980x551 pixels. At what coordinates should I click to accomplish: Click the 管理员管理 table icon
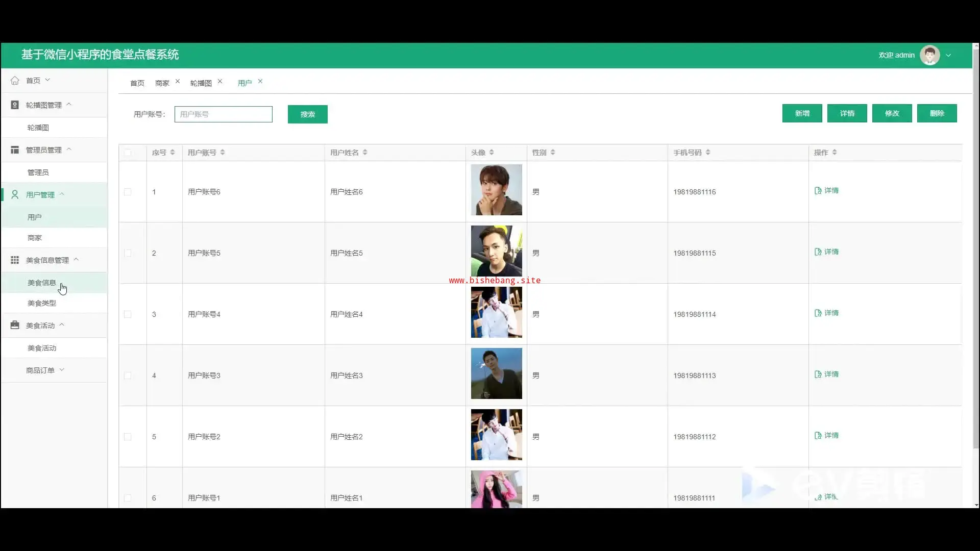pyautogui.click(x=15, y=150)
